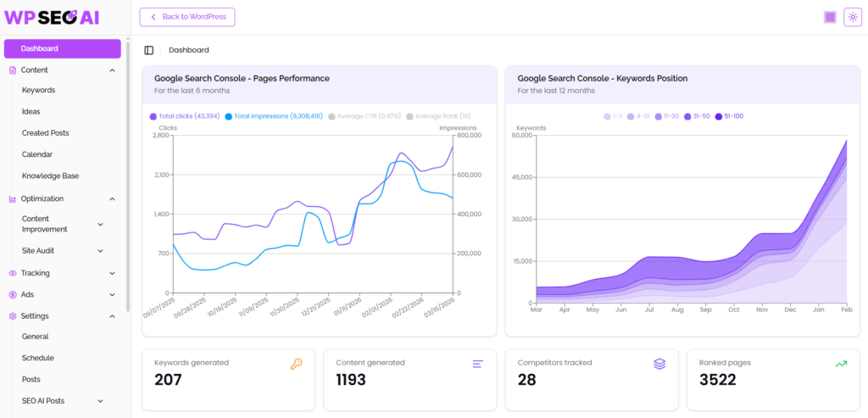Click the purple square swatch in header
Viewport: 868px width, 418px height.
830,18
